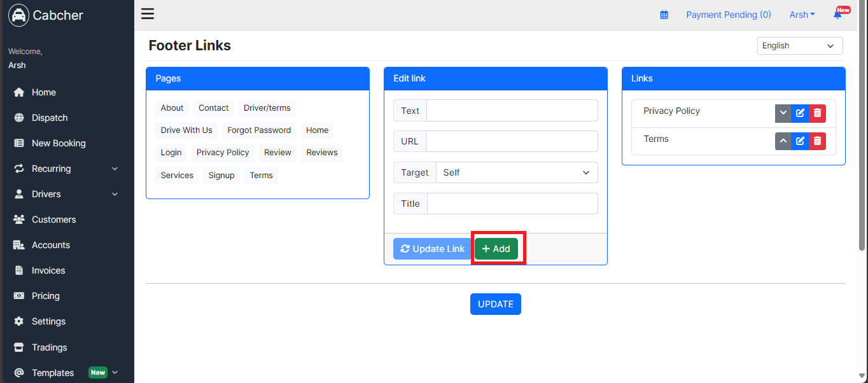The width and height of the screenshot is (868, 383).
Task: Select the Login page tag
Action: (x=171, y=153)
